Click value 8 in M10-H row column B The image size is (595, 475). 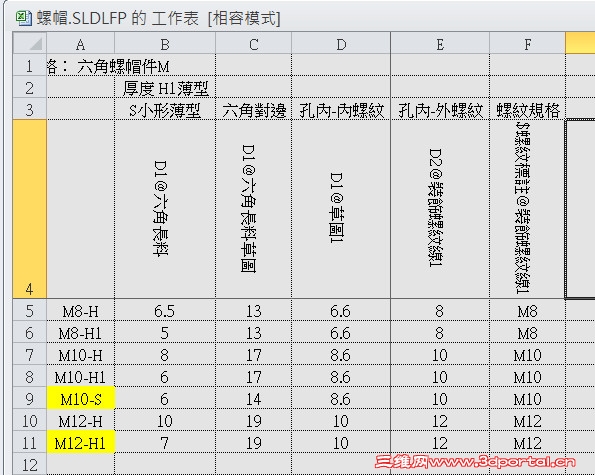[x=164, y=355]
